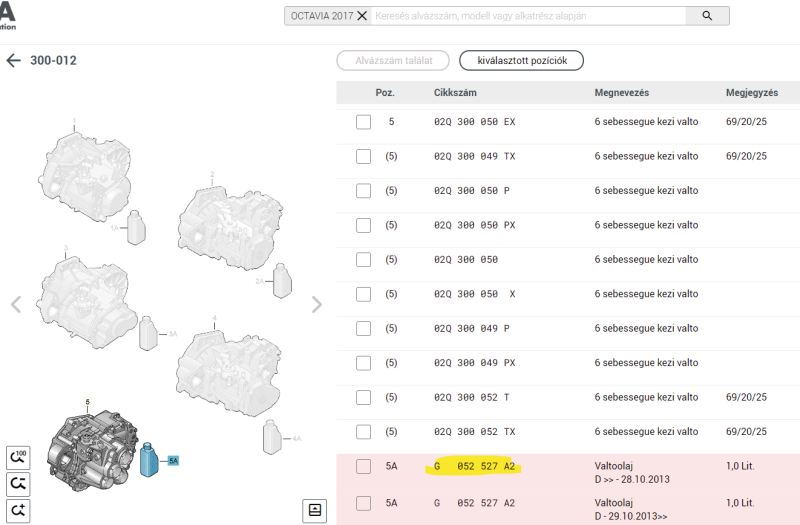Select oil bottle 3A in diagram

point(148,333)
